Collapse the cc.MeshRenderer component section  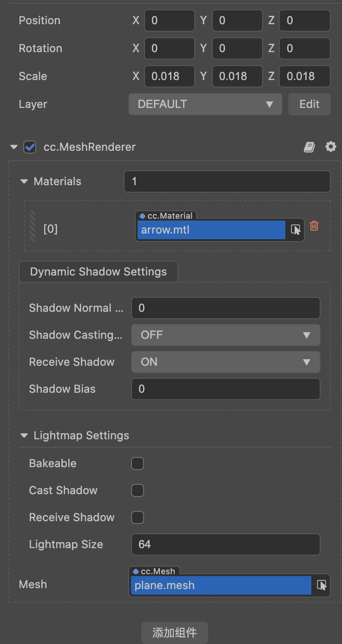point(14,147)
